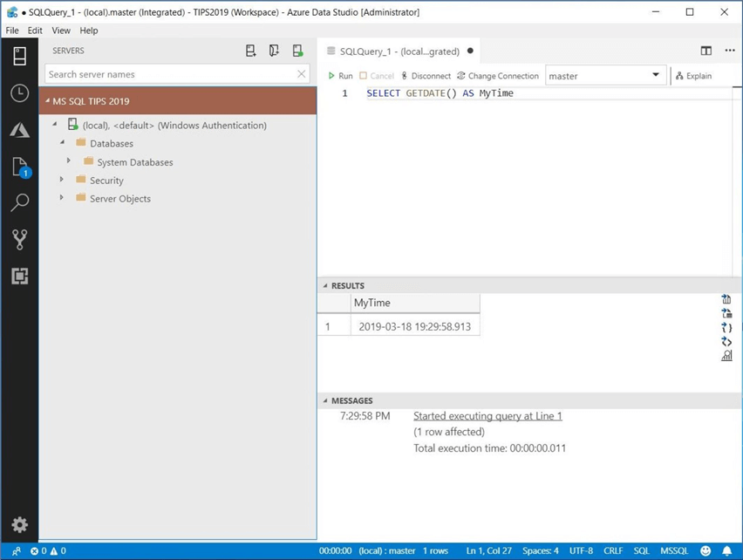The image size is (743, 560).
Task: Open the Source Control branch icon
Action: (x=19, y=240)
